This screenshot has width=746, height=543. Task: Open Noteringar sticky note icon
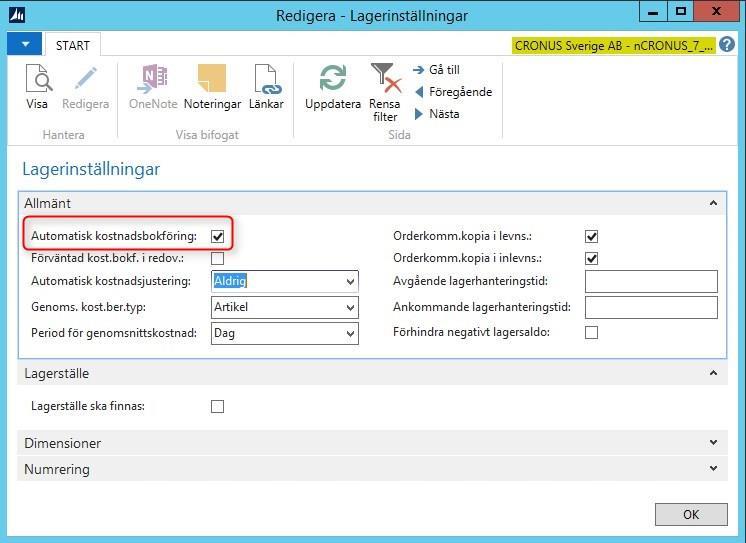[212, 79]
